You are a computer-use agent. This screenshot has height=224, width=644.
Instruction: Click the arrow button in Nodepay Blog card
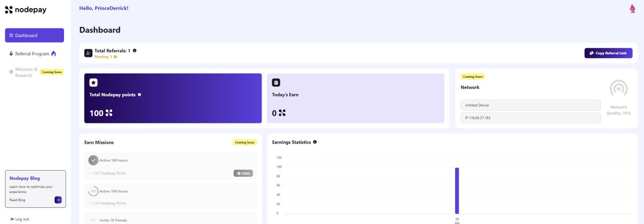pyautogui.click(x=58, y=200)
